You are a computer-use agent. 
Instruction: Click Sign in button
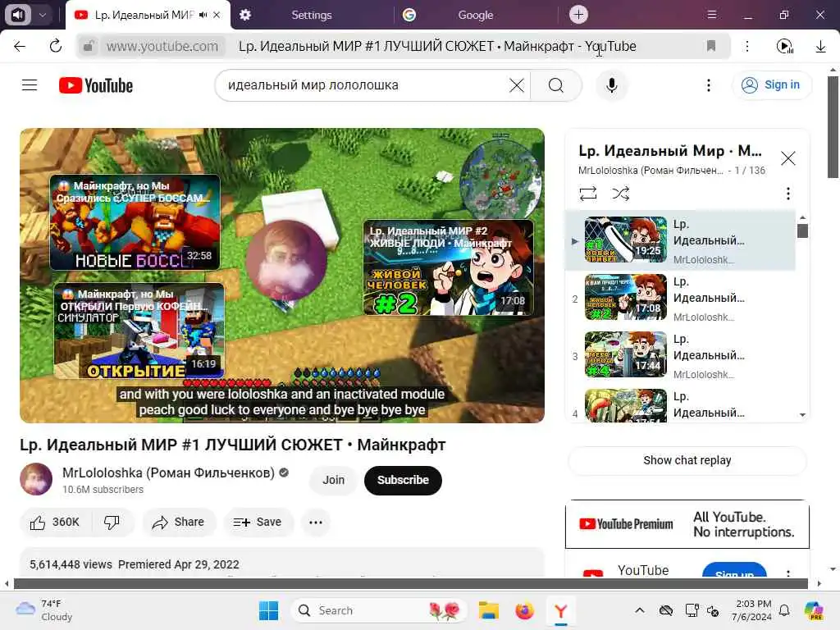(771, 84)
